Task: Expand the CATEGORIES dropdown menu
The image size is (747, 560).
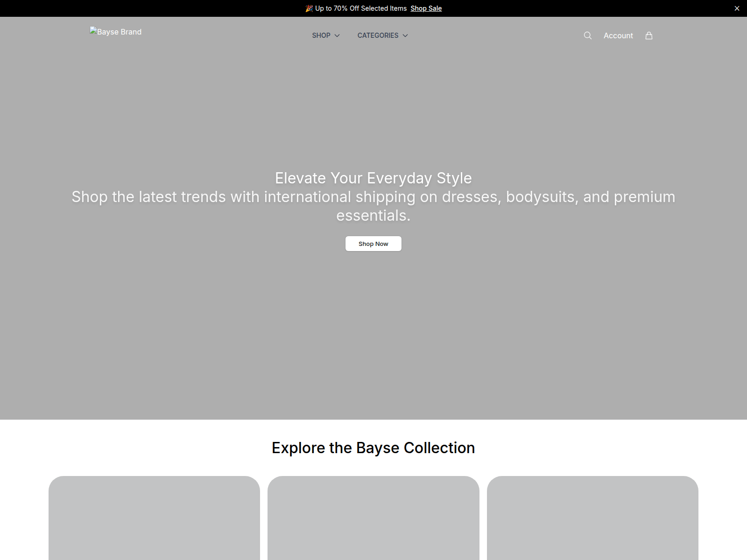Action: click(x=383, y=35)
